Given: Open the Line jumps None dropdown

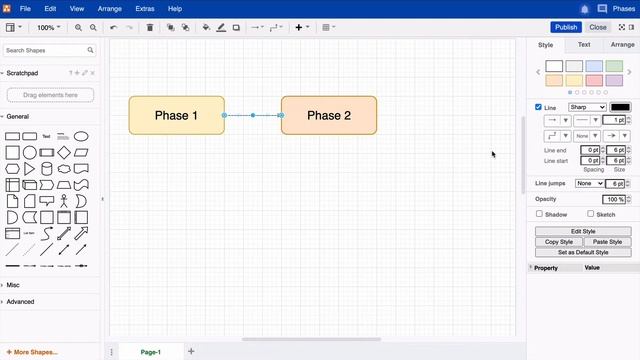Looking at the screenshot, I should 589,183.
